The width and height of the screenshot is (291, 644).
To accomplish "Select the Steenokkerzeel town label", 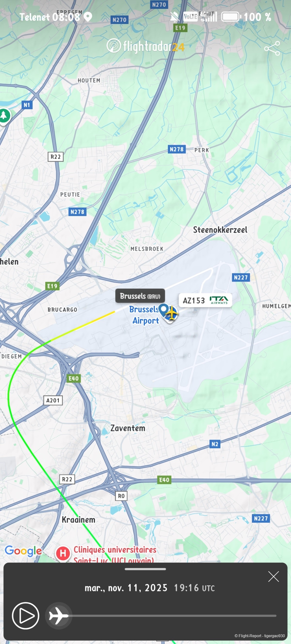I will coord(220,230).
